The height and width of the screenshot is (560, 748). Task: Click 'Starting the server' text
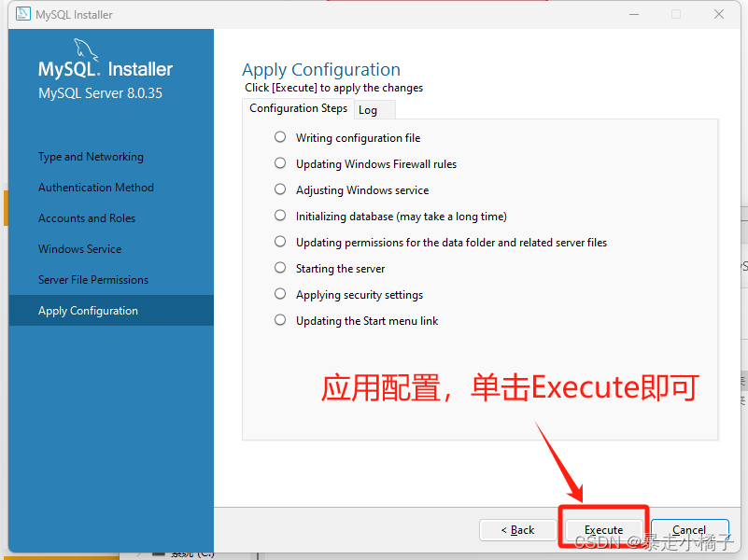click(x=340, y=269)
